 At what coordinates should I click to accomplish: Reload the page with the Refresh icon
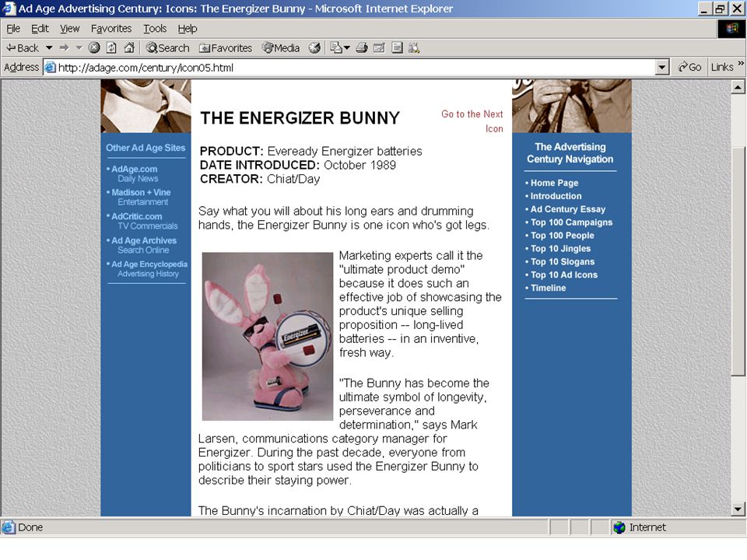pos(111,47)
